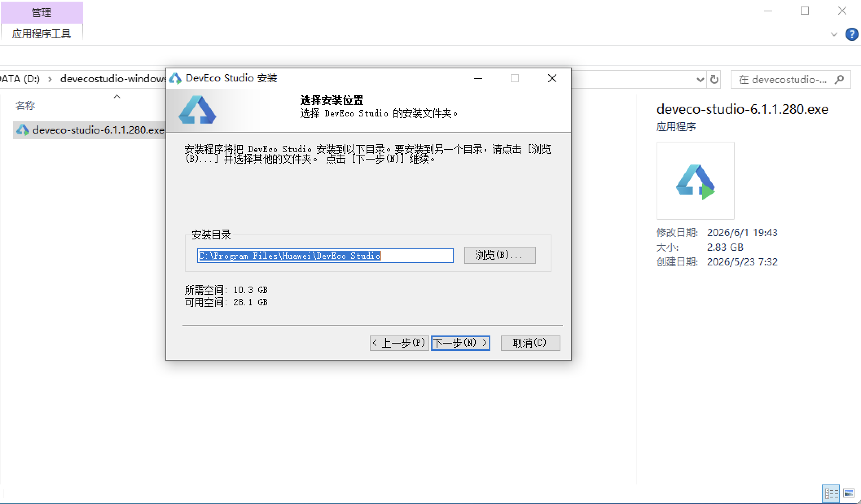Switch Explorer to details view icon
Viewport: 861px width, 504px height.
pyautogui.click(x=831, y=494)
